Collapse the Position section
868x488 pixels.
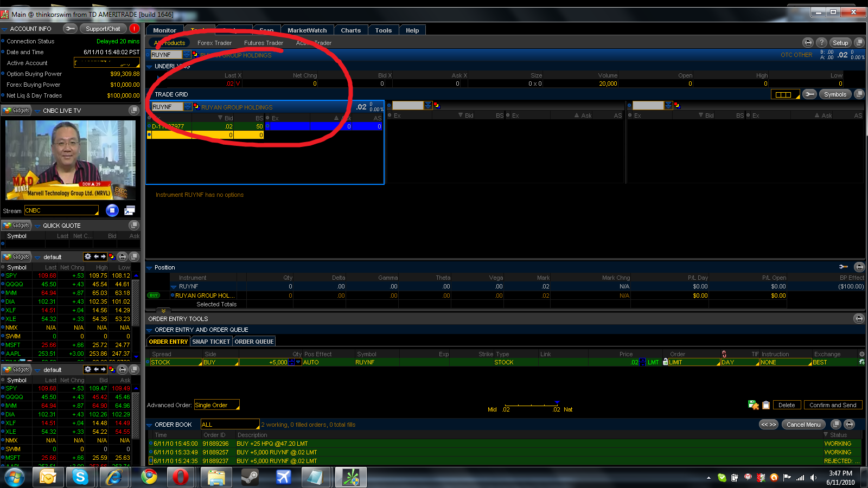[150, 267]
